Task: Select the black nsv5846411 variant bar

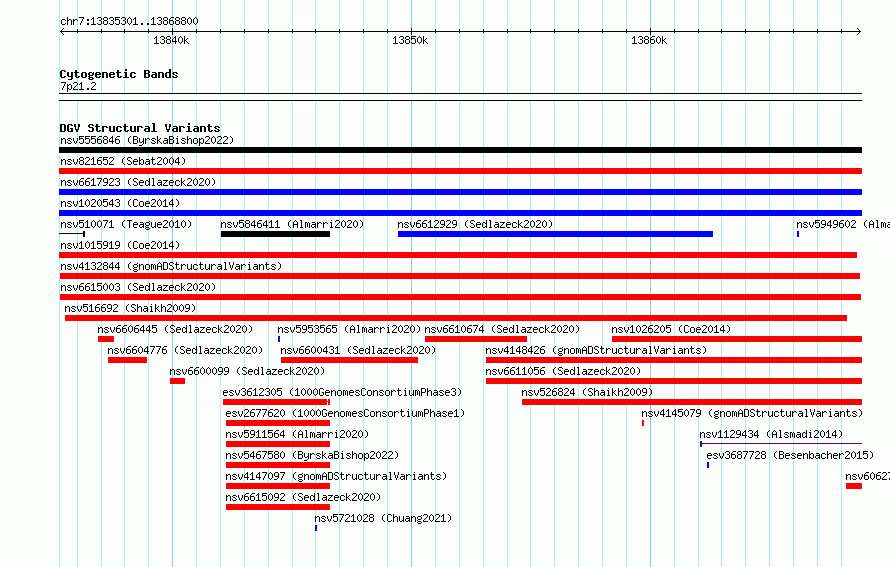Action: pos(275,234)
